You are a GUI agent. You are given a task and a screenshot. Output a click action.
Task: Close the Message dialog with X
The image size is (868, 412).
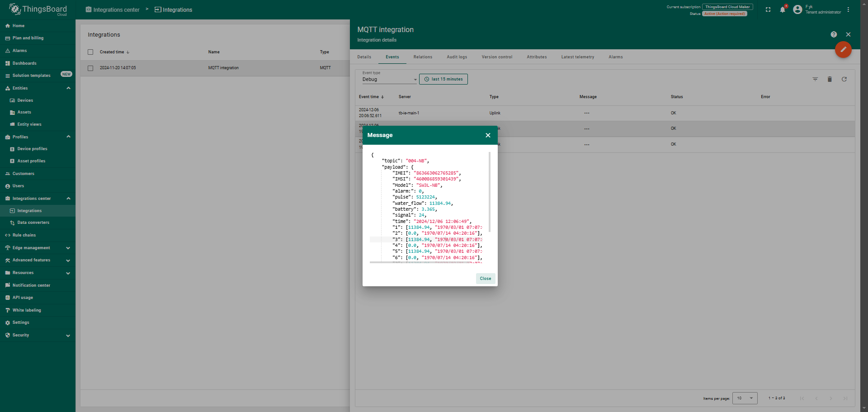(x=488, y=135)
